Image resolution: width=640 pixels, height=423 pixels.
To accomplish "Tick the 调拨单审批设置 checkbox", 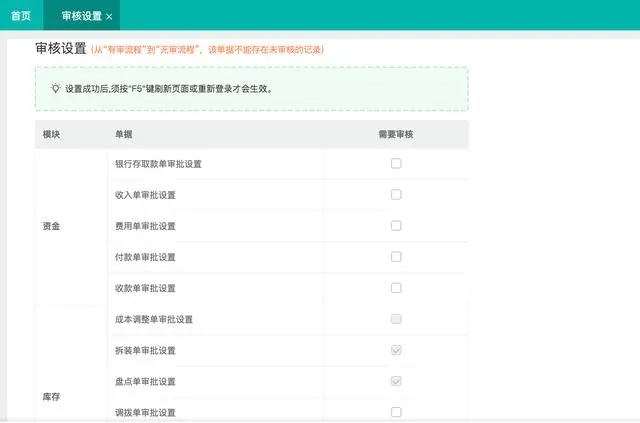I will [x=396, y=412].
